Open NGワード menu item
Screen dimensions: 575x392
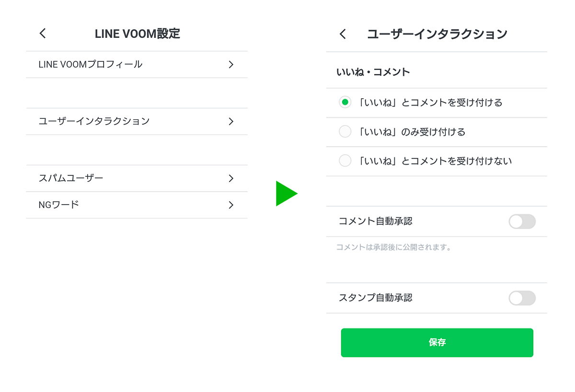point(59,205)
